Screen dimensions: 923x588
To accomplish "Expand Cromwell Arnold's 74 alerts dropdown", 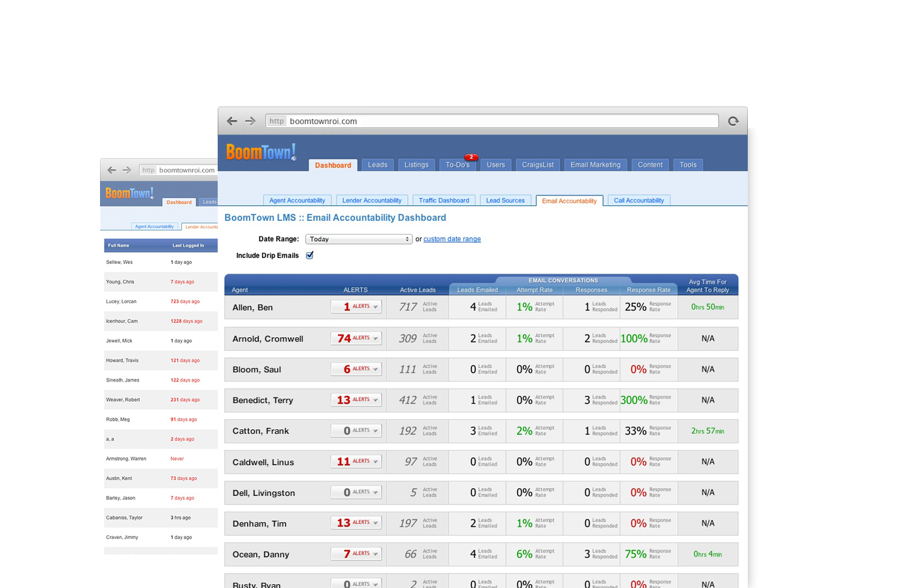I will pos(356,338).
